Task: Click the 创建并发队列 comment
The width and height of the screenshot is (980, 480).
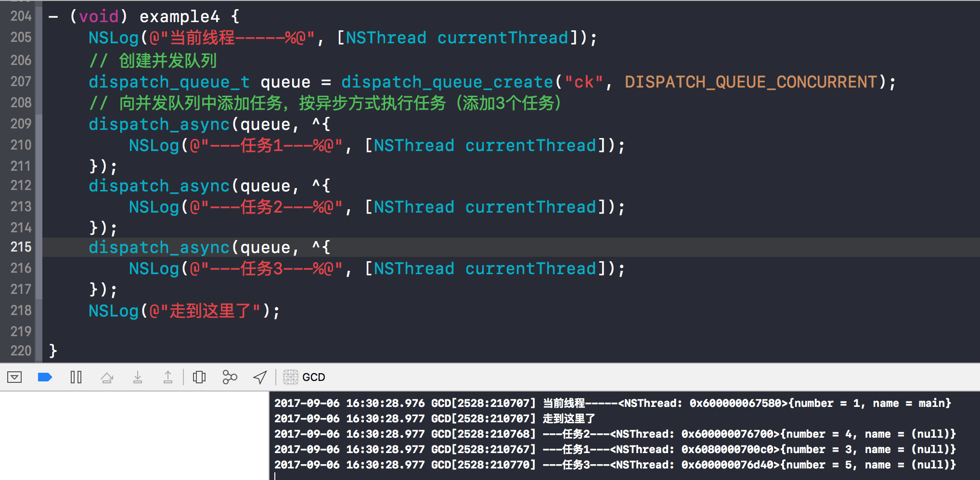Action: pyautogui.click(x=153, y=61)
